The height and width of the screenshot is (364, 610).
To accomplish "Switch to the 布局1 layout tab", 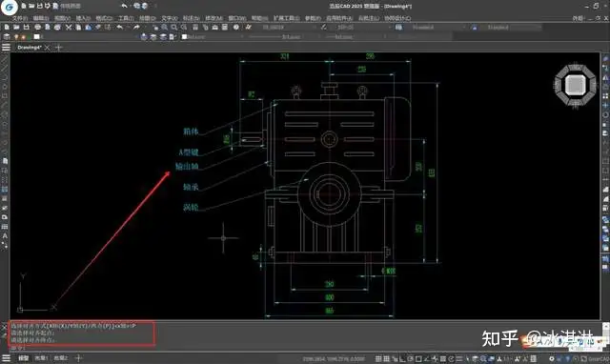I will click(x=41, y=358).
